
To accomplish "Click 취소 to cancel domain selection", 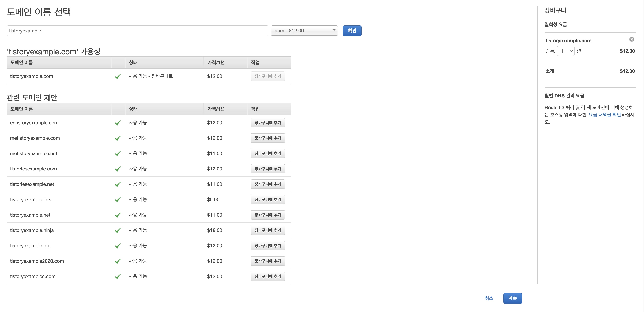I will point(489,298).
